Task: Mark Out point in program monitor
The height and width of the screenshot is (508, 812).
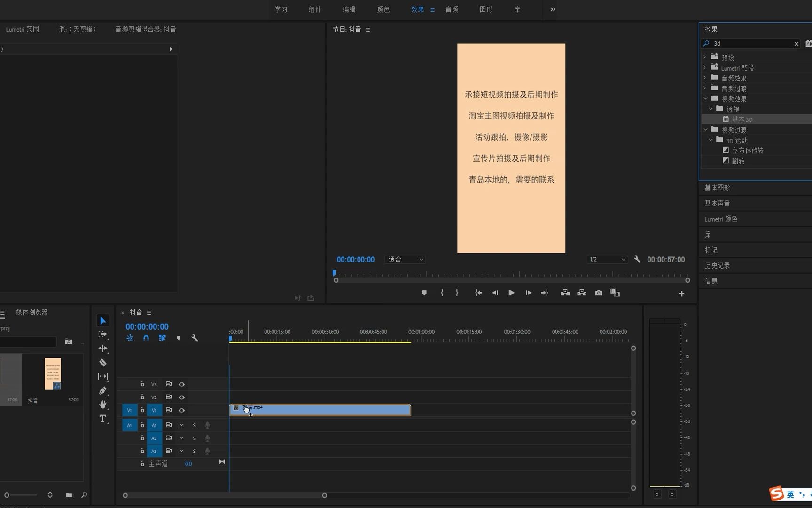Action: pyautogui.click(x=457, y=293)
